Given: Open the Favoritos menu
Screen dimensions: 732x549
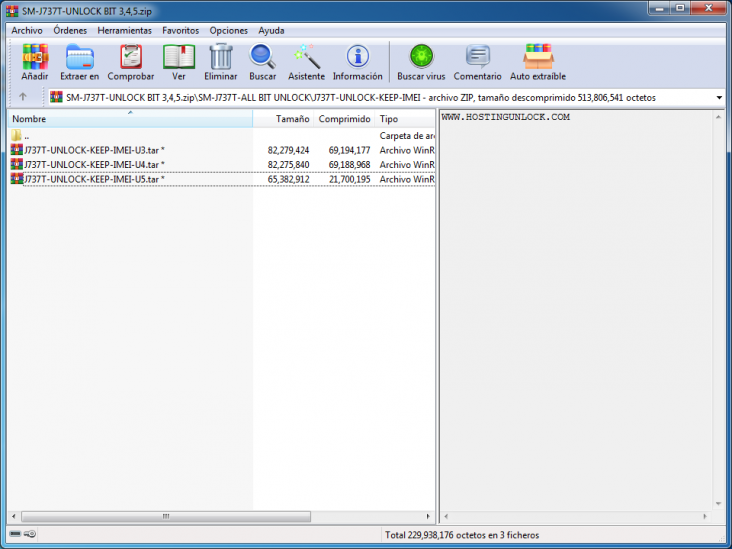Looking at the screenshot, I should (181, 31).
